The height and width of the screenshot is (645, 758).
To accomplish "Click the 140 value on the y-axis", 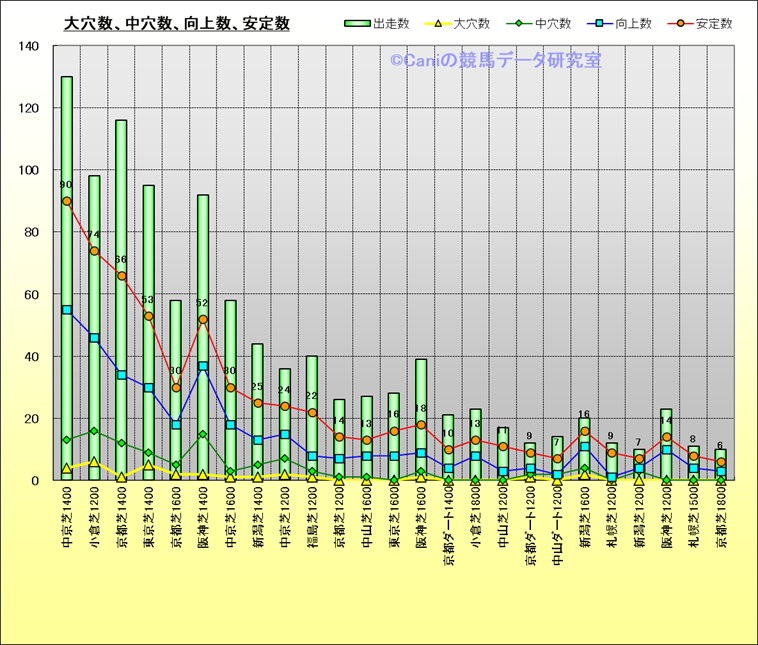I will [x=29, y=46].
